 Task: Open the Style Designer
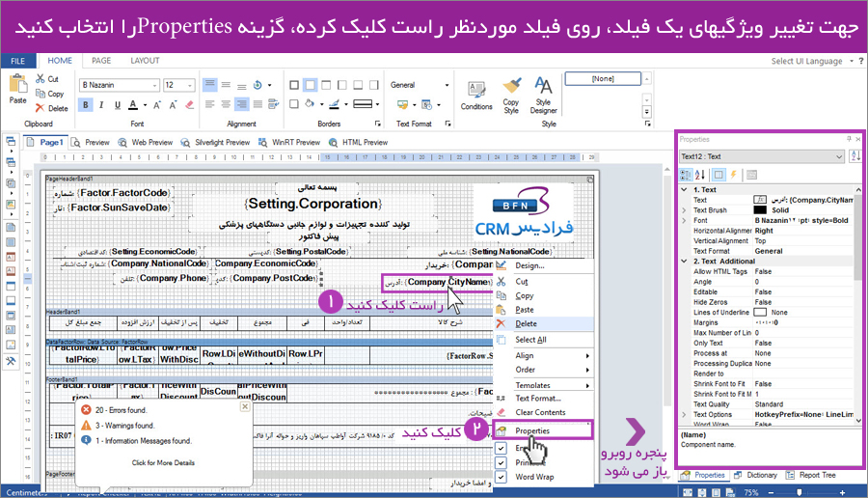tap(543, 96)
